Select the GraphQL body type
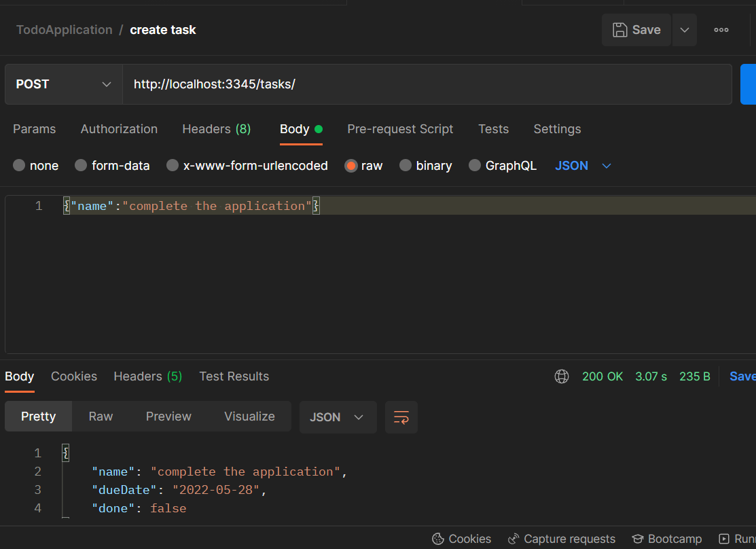Image resolution: width=756 pixels, height=549 pixels. coord(474,165)
